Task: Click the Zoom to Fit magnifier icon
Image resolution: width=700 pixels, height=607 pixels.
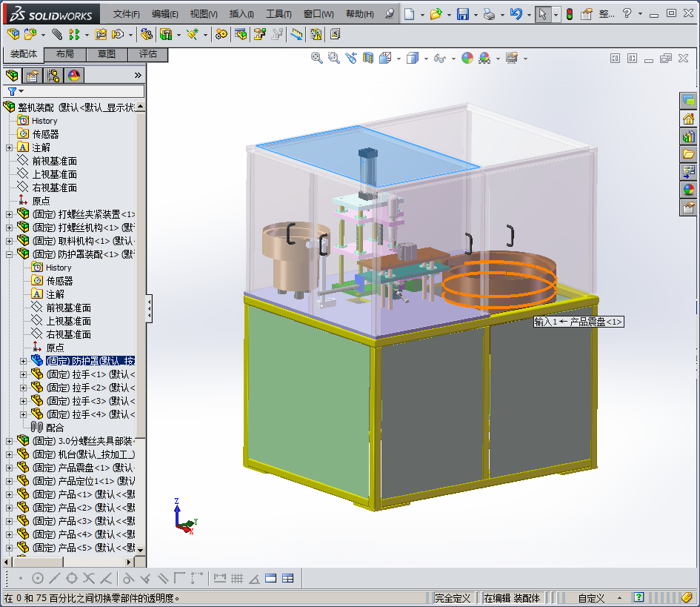Action: [x=316, y=58]
